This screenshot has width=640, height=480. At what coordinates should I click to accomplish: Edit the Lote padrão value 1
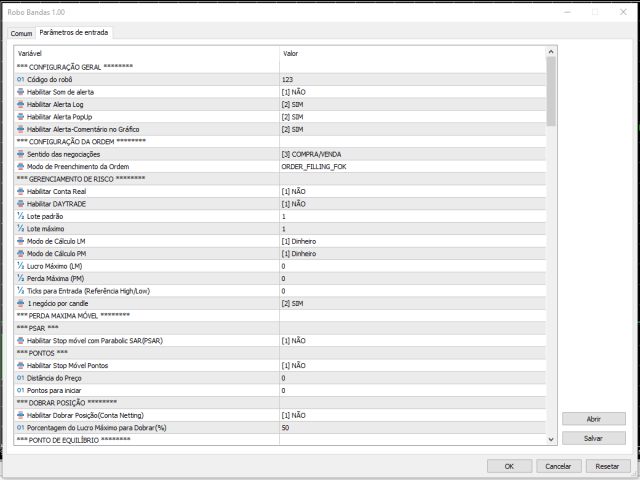[413, 216]
